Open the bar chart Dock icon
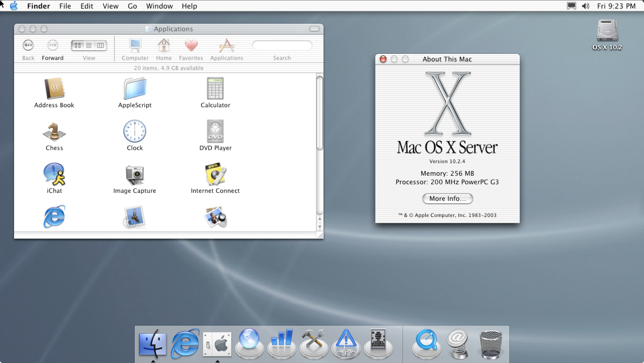644x363 pixels. coord(281,344)
